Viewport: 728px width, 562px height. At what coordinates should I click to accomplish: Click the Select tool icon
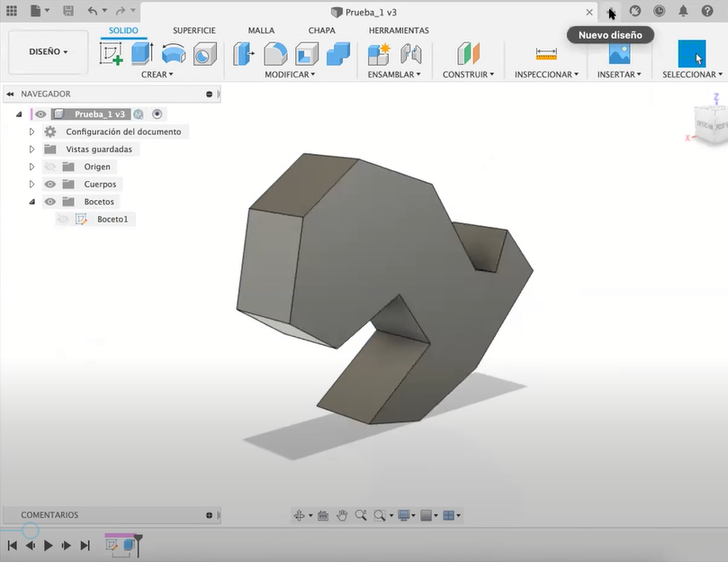click(692, 53)
